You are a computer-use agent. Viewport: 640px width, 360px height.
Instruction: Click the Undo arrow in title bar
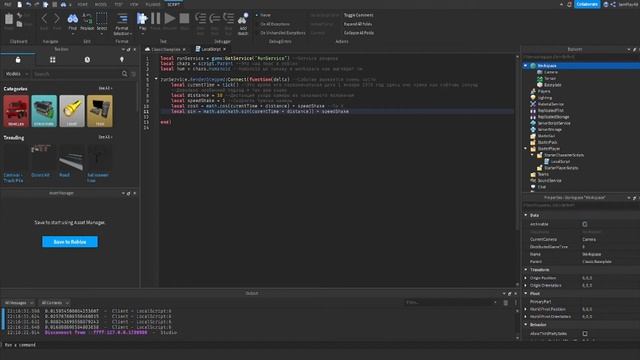[28, 4]
